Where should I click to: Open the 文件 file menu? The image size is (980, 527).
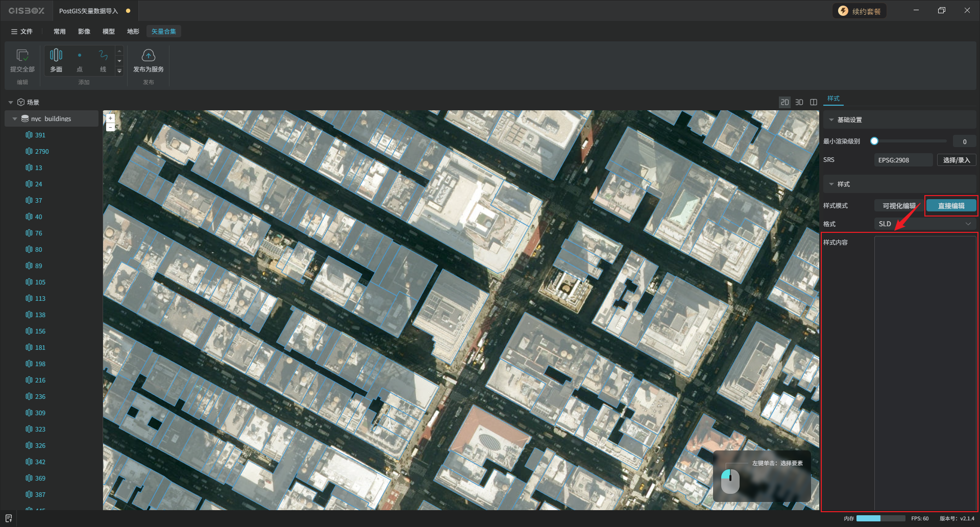click(x=22, y=32)
